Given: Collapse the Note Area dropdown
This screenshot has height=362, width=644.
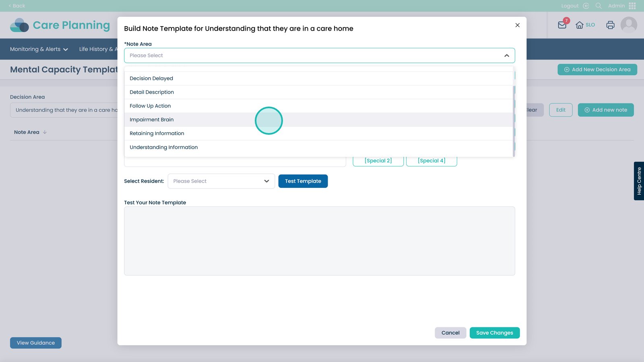Looking at the screenshot, I should tap(506, 56).
